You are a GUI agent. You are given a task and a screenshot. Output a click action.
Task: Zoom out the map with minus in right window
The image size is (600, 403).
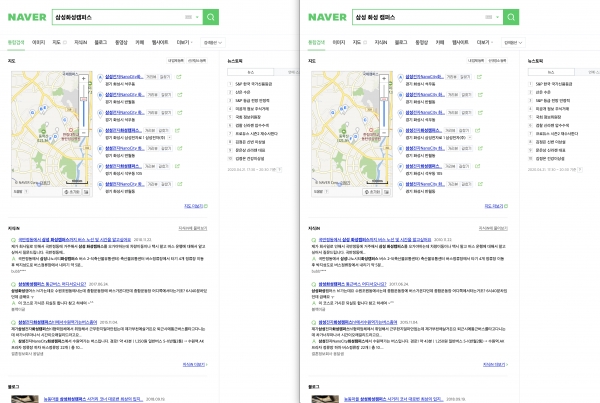[384, 132]
